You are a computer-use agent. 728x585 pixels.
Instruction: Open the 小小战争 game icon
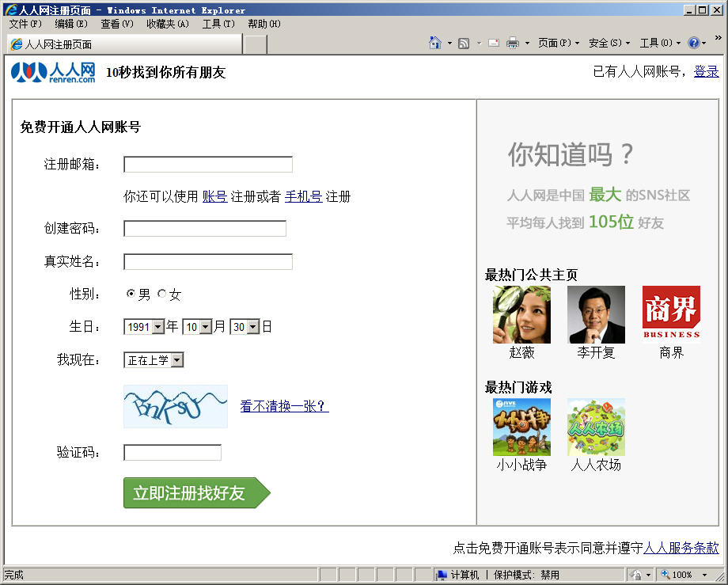(521, 427)
